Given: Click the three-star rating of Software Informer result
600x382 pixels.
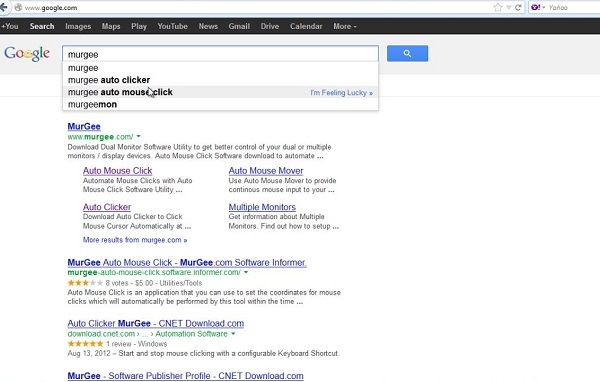Looking at the screenshot, I should (85, 283).
